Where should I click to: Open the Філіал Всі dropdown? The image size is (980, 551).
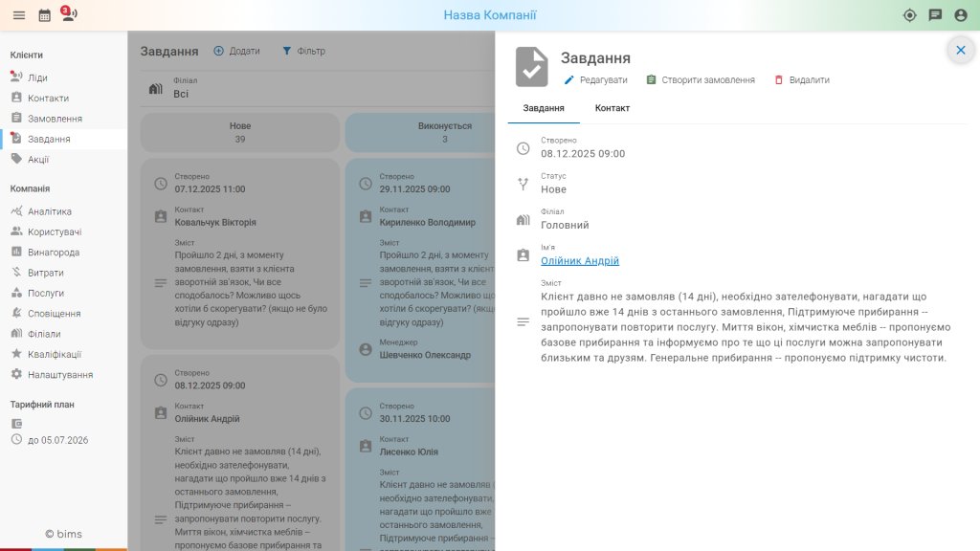point(318,88)
